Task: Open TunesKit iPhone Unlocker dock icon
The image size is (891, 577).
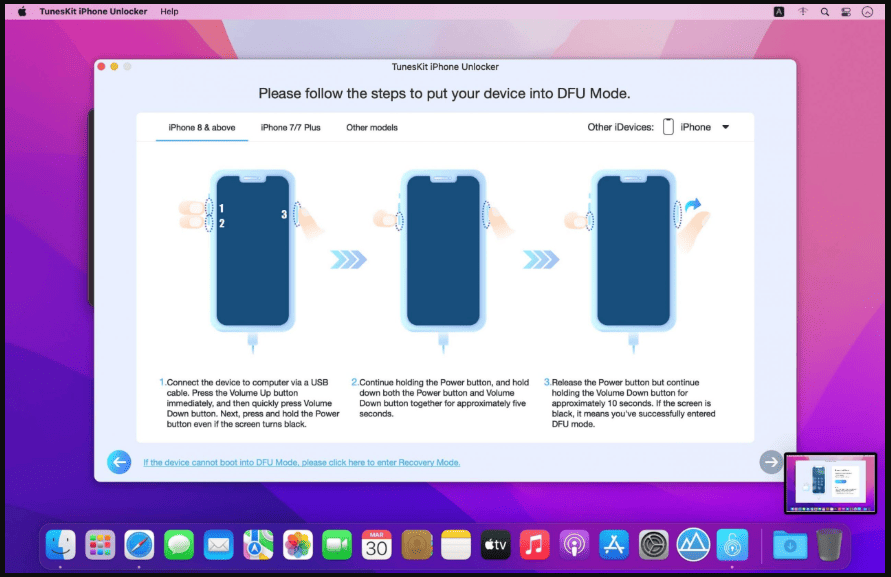Action: (x=732, y=545)
